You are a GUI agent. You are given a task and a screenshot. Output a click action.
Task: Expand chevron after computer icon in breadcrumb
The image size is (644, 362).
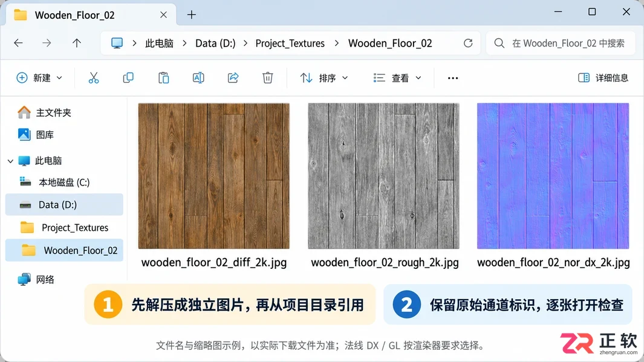click(x=134, y=43)
